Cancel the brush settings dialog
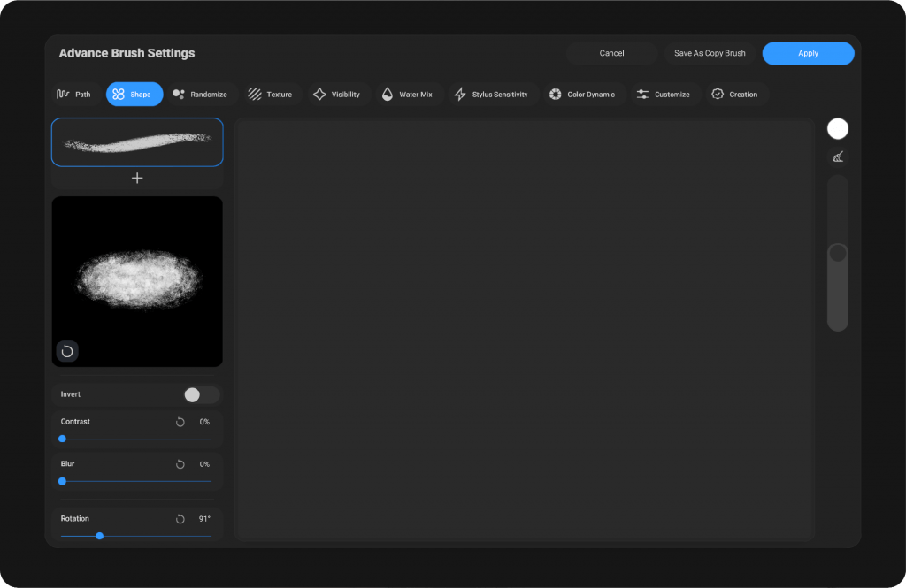Viewport: 906px width, 588px height. 611,54
